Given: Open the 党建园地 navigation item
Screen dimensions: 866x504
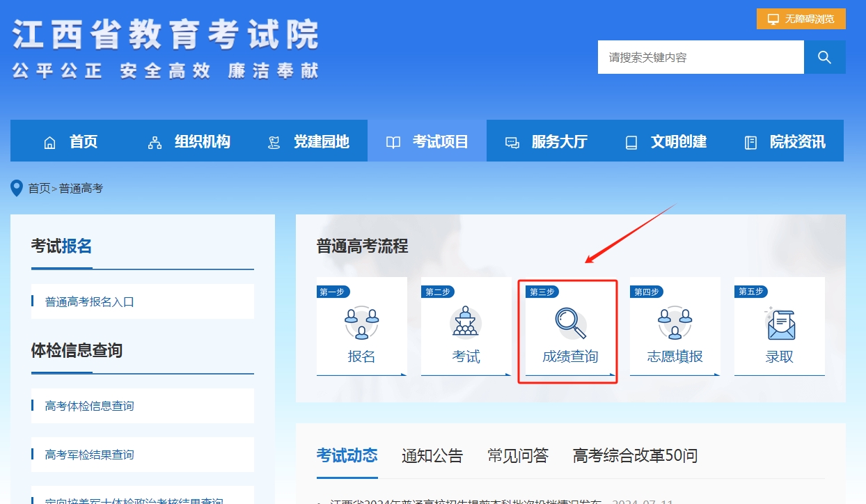Looking at the screenshot, I should (x=308, y=142).
